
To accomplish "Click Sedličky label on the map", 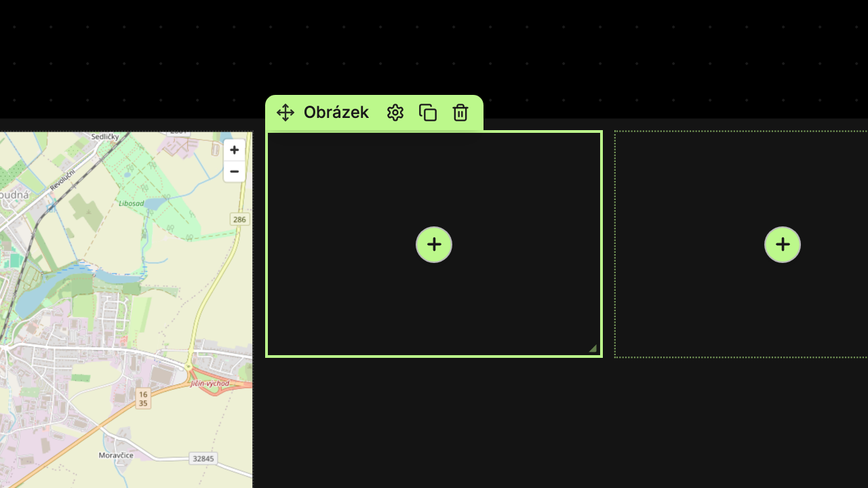I will pos(105,136).
